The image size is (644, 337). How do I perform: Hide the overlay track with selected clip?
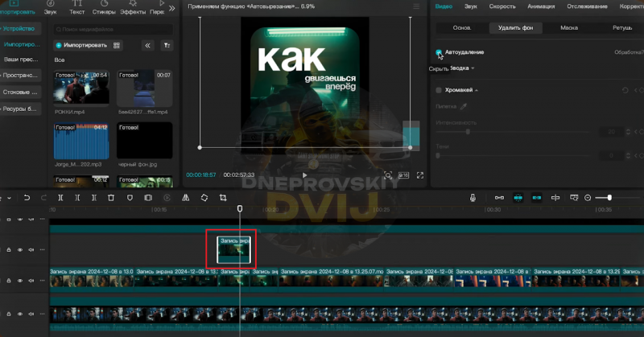pyautogui.click(x=19, y=249)
